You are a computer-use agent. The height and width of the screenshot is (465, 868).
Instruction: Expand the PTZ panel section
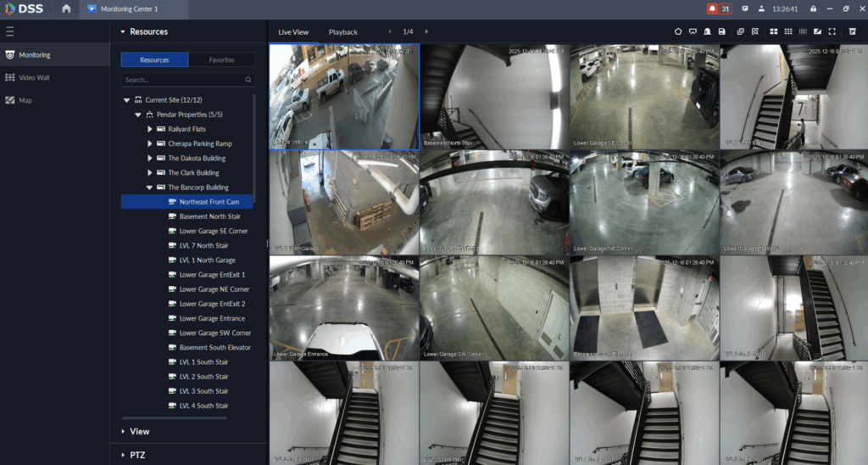pyautogui.click(x=137, y=455)
